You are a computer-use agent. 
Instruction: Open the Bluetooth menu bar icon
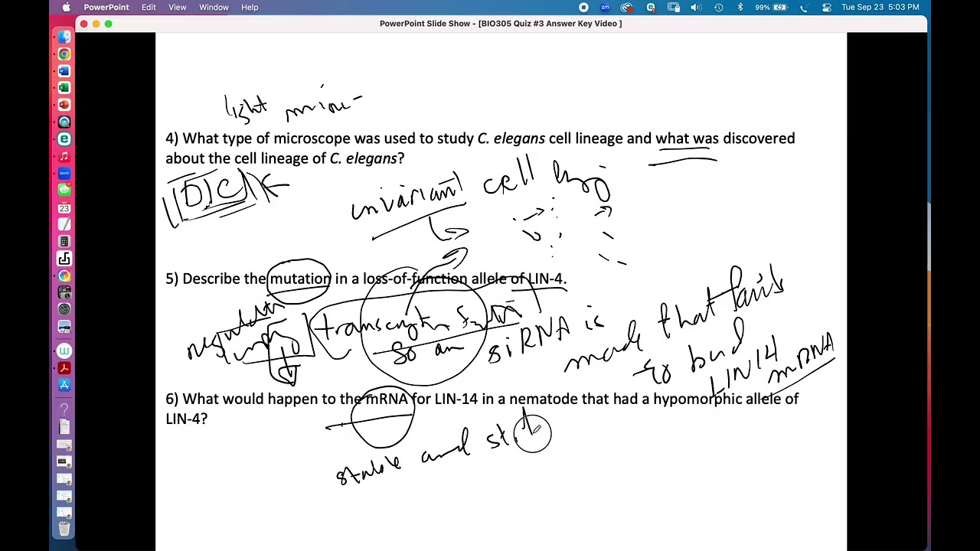pos(740,8)
